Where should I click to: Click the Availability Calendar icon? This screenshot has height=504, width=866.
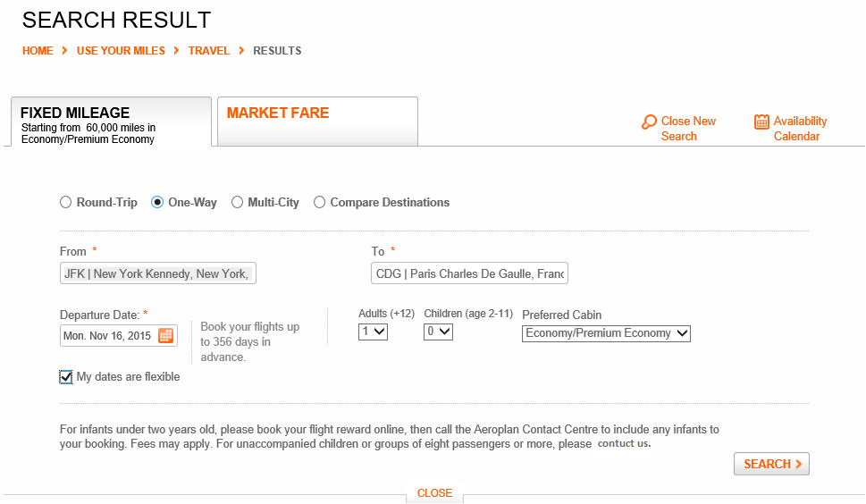click(761, 122)
